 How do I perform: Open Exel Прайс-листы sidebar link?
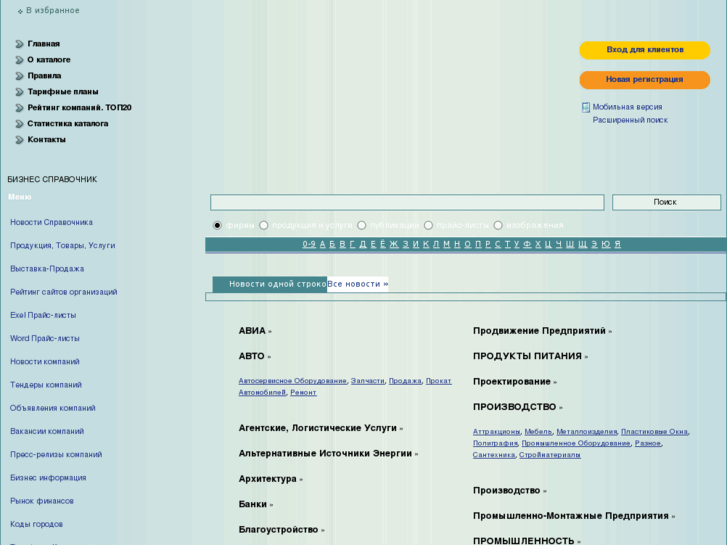click(x=43, y=315)
